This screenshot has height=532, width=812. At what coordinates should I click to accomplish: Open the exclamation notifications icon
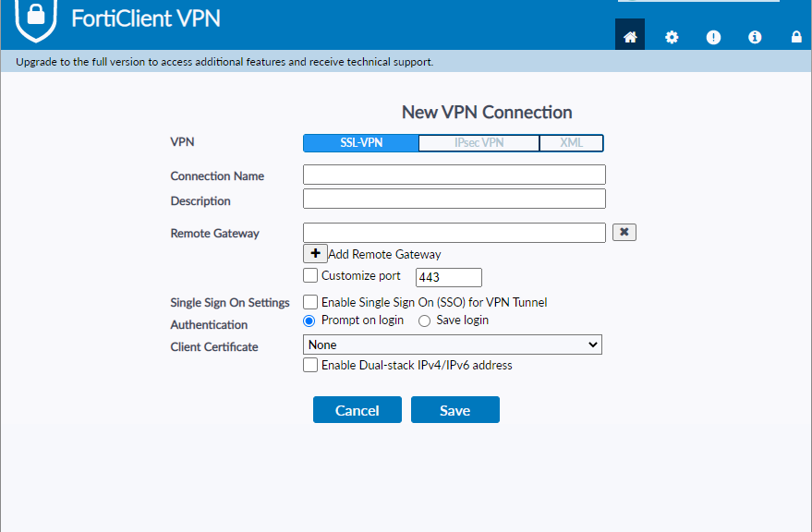pyautogui.click(x=713, y=37)
